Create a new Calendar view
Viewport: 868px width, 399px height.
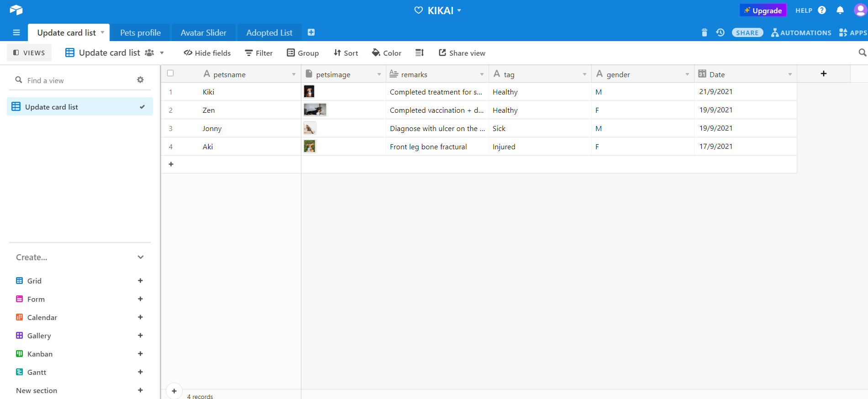tap(140, 317)
